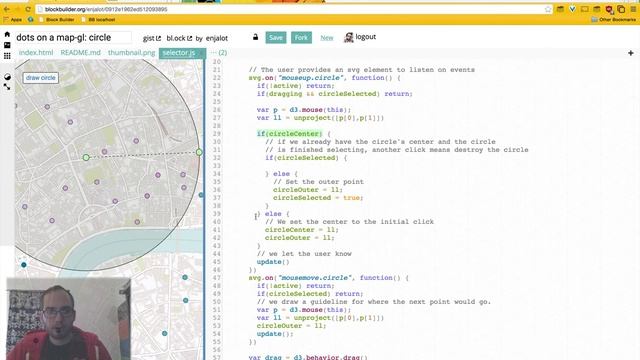
Task: Click the blue V extension icon
Action: point(572,9)
